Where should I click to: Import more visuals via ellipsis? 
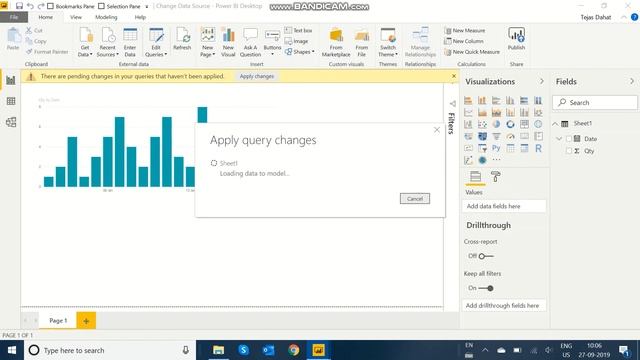(496, 160)
